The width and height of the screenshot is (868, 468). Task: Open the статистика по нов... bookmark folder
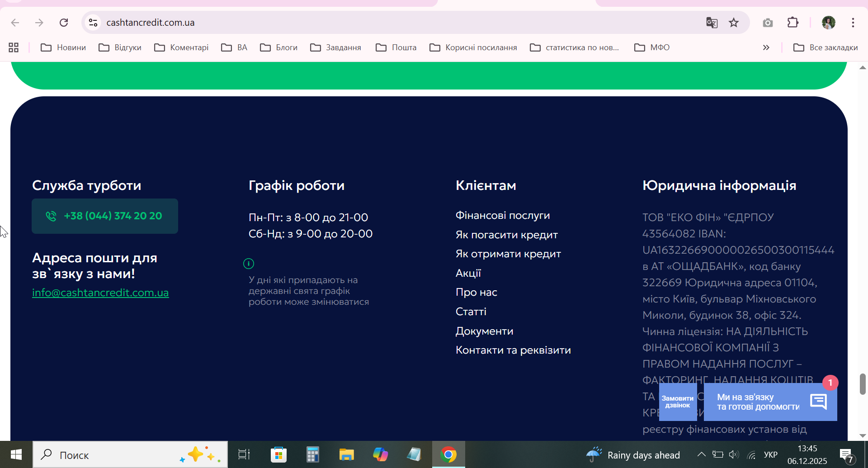coord(574,47)
